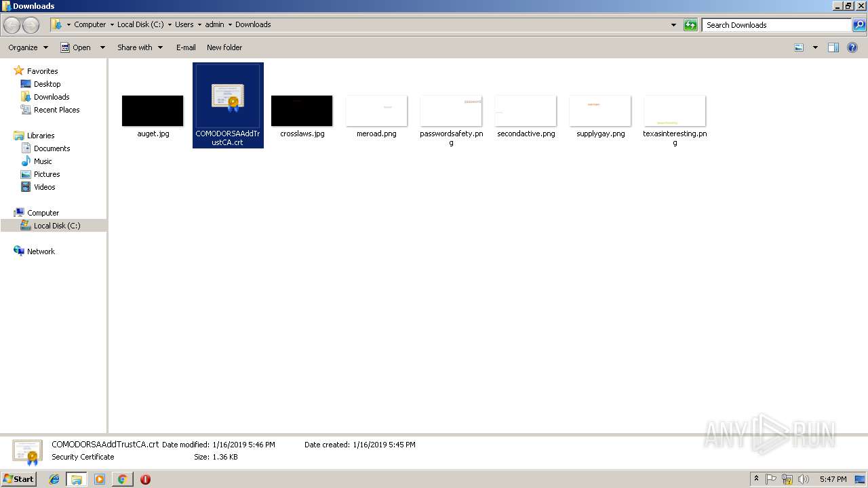This screenshot has width=868, height=488.
Task: Open Recent Places in sidebar
Action: point(56,110)
